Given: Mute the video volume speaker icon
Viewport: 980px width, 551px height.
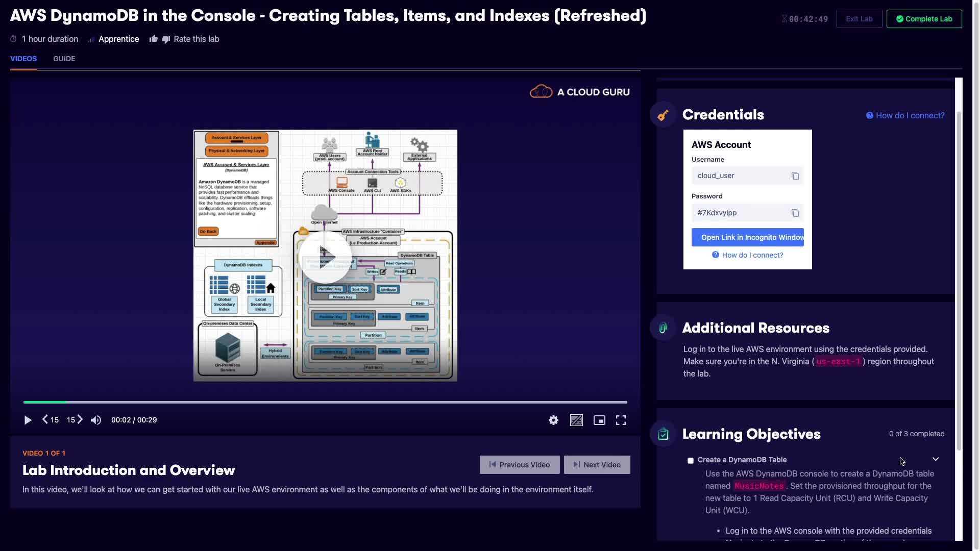Looking at the screenshot, I should tap(96, 420).
